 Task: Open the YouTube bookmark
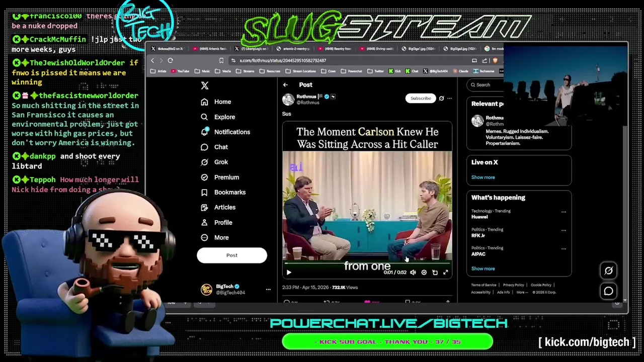coord(180,71)
